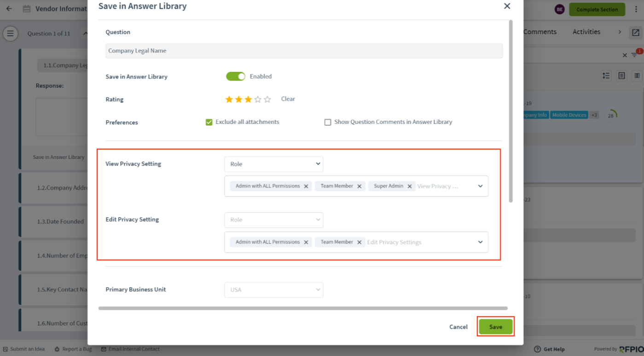Remove Admin with ALL Permissions from Edit Privacy

[306, 242]
